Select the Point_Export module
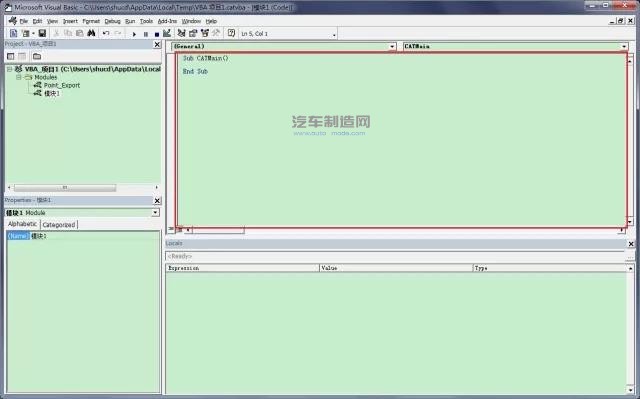The height and width of the screenshot is (399, 640). [x=62, y=85]
